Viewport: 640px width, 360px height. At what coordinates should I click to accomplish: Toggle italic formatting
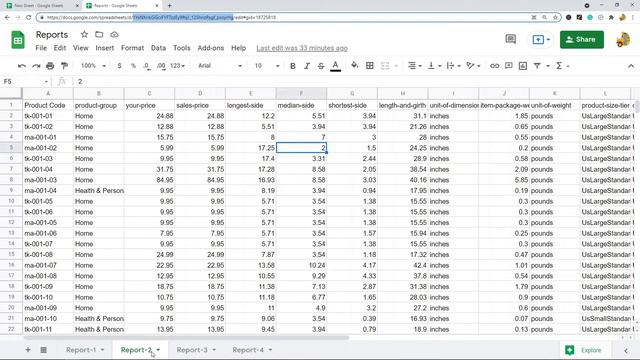pyautogui.click(x=307, y=66)
